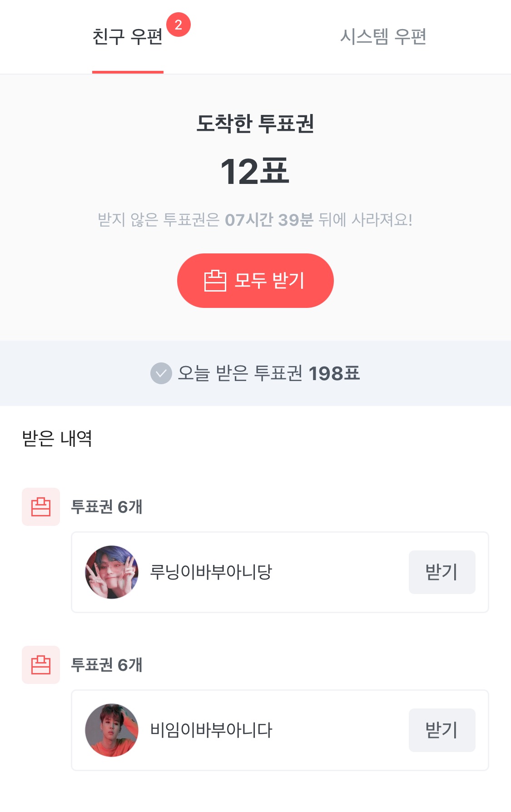The image size is (511, 812).
Task: Open the 친구 우편 tab
Action: click(128, 37)
